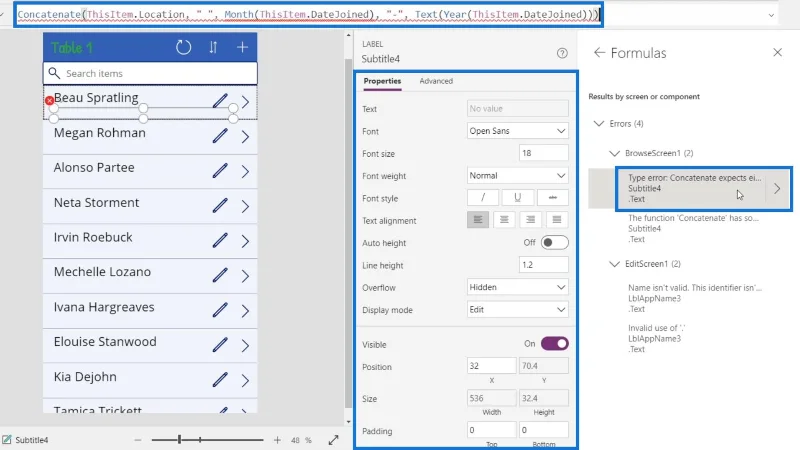Collapse the BrowseScreen1 (2) group
This screenshot has height=450, width=800.
pyautogui.click(x=614, y=153)
